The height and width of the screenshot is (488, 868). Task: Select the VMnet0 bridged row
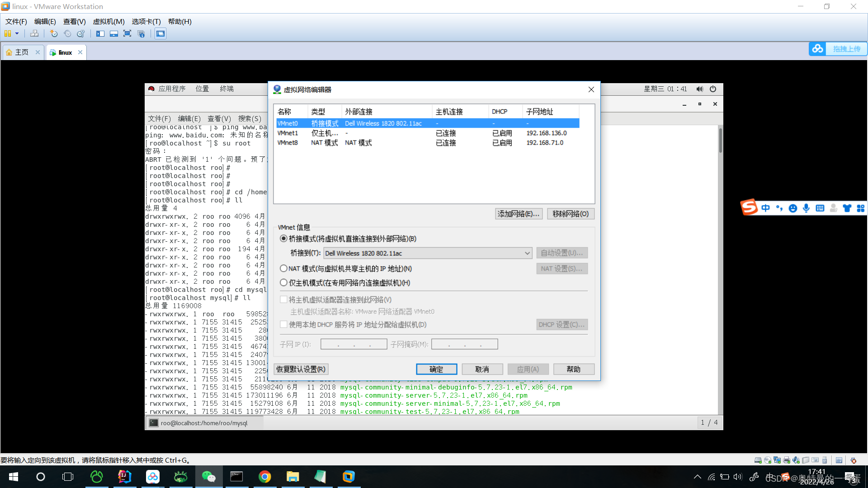coord(428,123)
